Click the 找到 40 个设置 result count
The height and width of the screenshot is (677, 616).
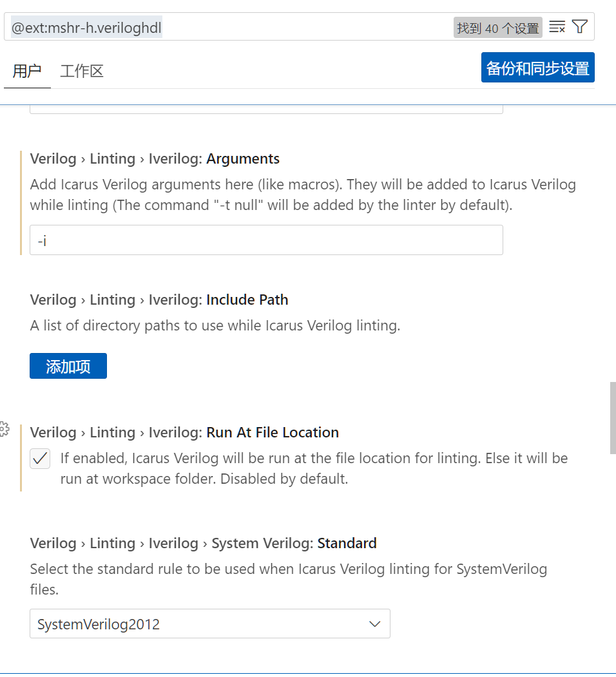497,28
